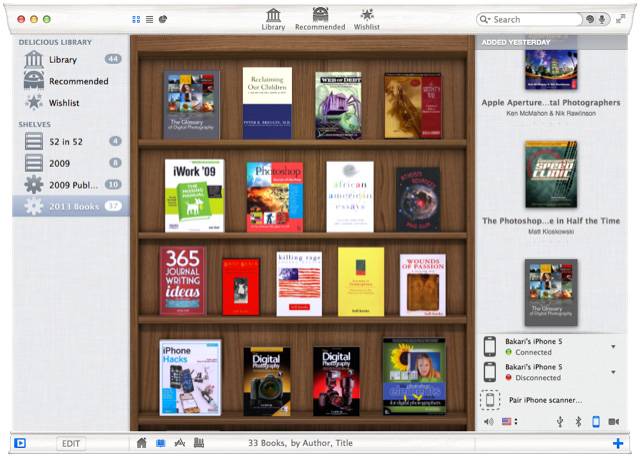Click the blue plus add button

tap(618, 443)
